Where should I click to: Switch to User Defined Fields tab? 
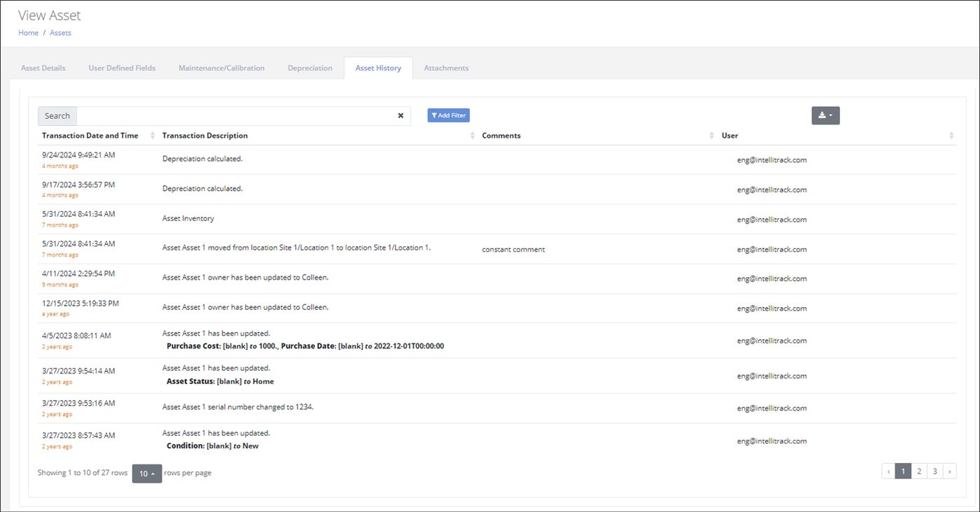122,68
